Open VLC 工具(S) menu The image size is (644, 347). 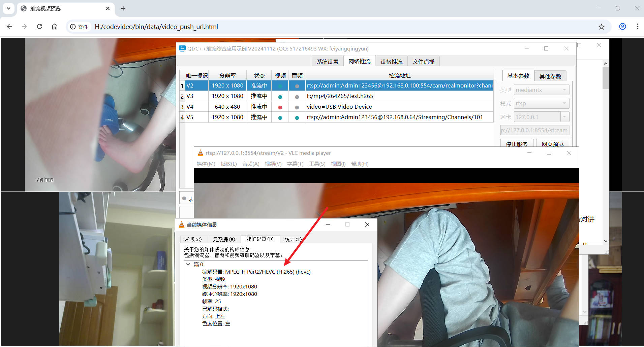[317, 164]
